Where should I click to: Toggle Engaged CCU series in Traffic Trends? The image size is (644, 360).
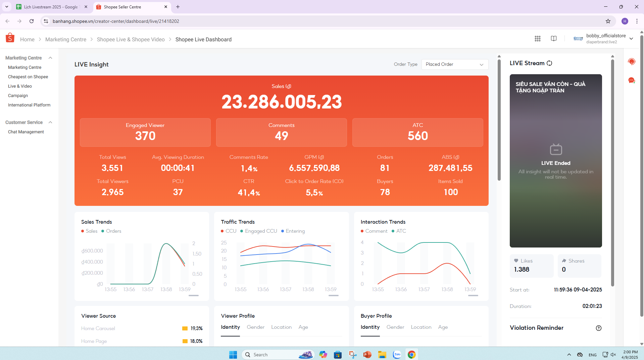259,231
